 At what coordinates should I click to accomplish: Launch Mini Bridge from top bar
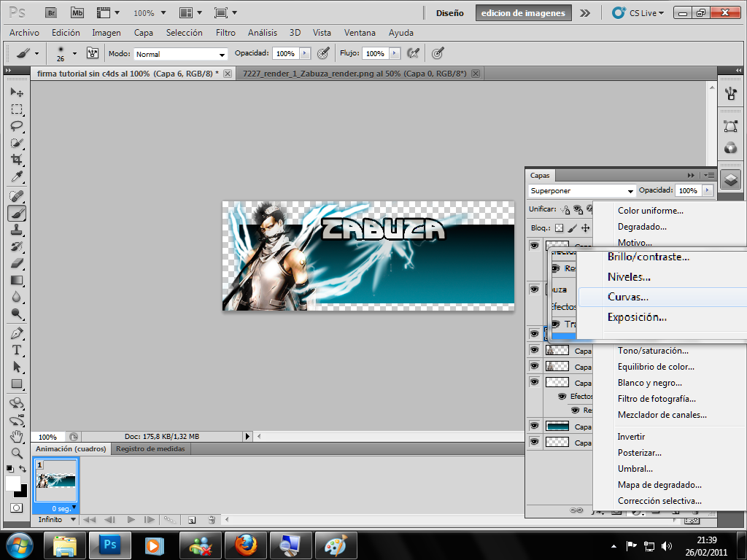click(77, 13)
